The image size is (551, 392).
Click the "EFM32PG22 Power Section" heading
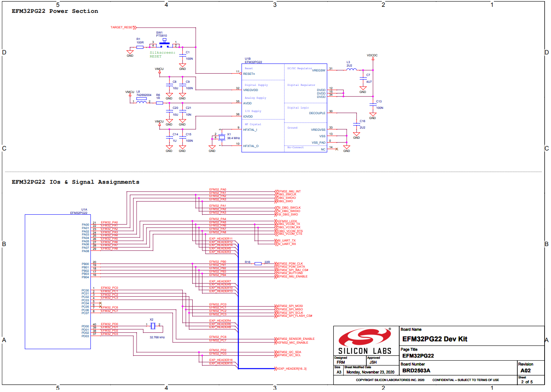coord(55,11)
